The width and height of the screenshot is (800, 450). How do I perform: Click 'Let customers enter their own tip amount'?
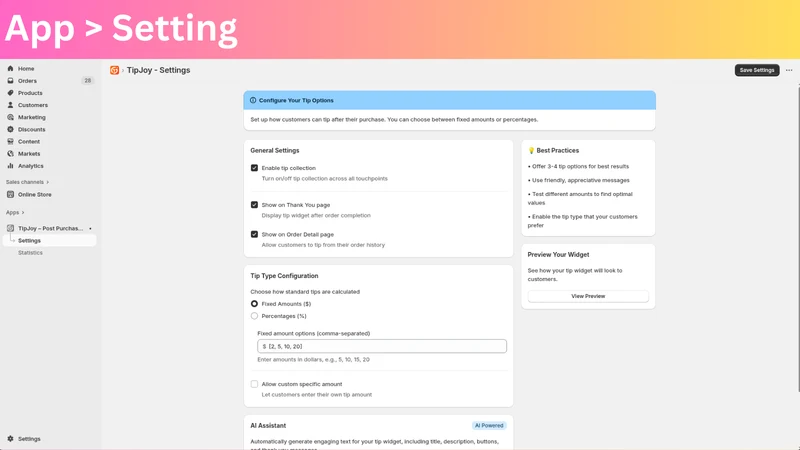317,394
